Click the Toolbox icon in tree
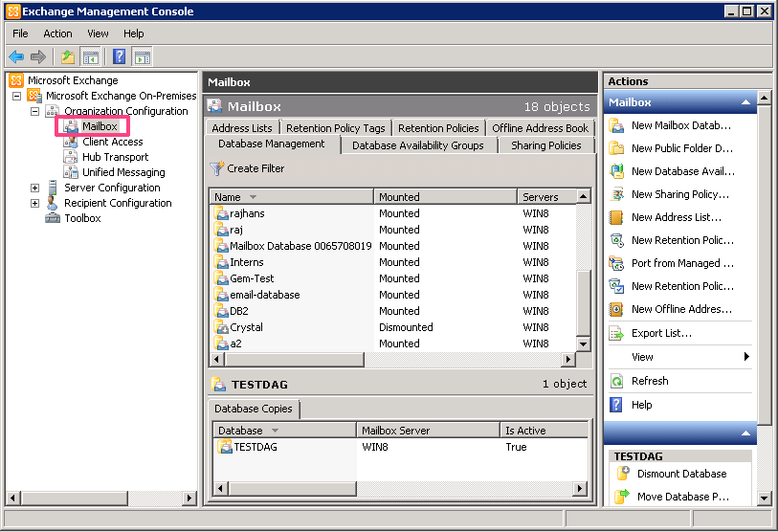 tap(53, 218)
